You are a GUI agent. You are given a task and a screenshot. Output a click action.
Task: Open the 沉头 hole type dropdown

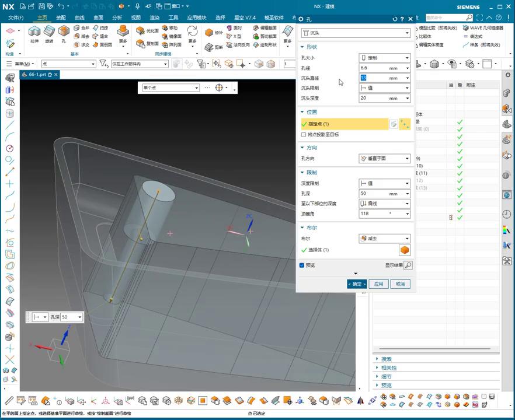point(356,33)
